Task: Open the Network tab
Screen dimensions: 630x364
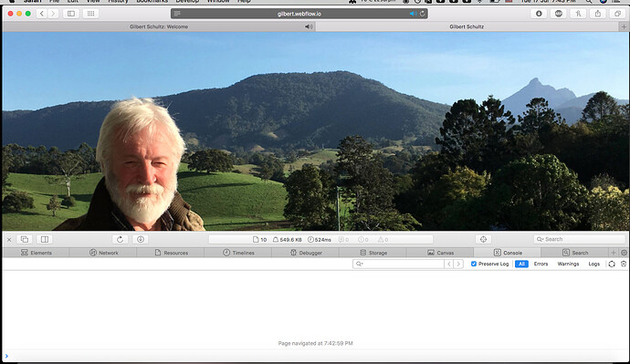Action: 103,253
